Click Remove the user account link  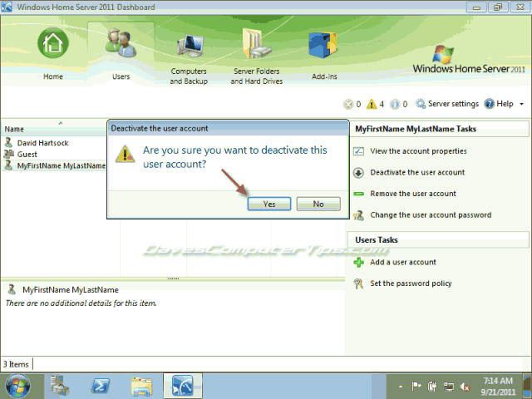(x=413, y=194)
